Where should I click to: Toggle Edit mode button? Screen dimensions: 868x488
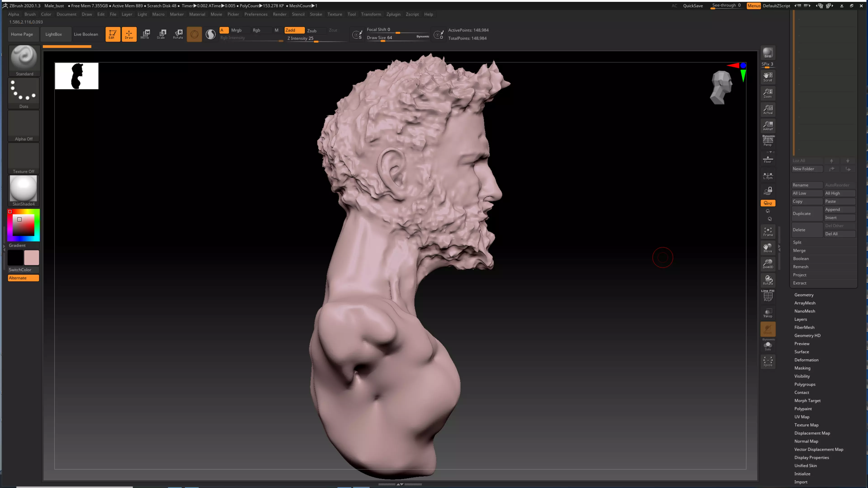point(113,34)
